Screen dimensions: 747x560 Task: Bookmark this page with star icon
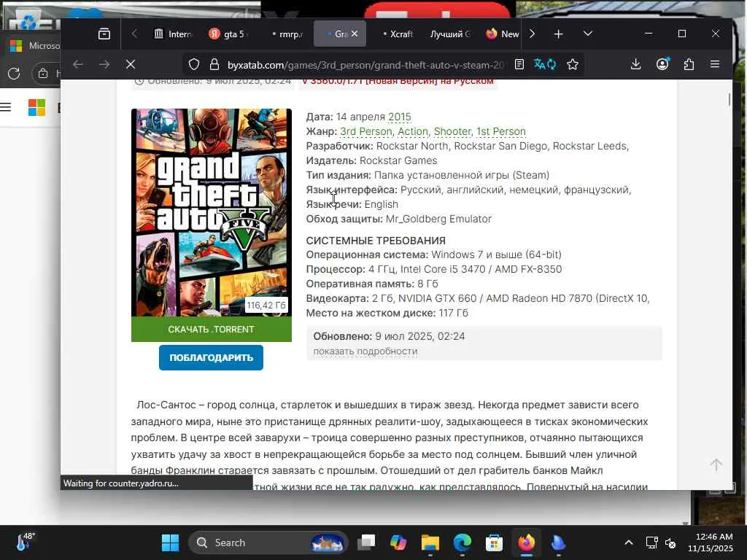pyautogui.click(x=573, y=64)
